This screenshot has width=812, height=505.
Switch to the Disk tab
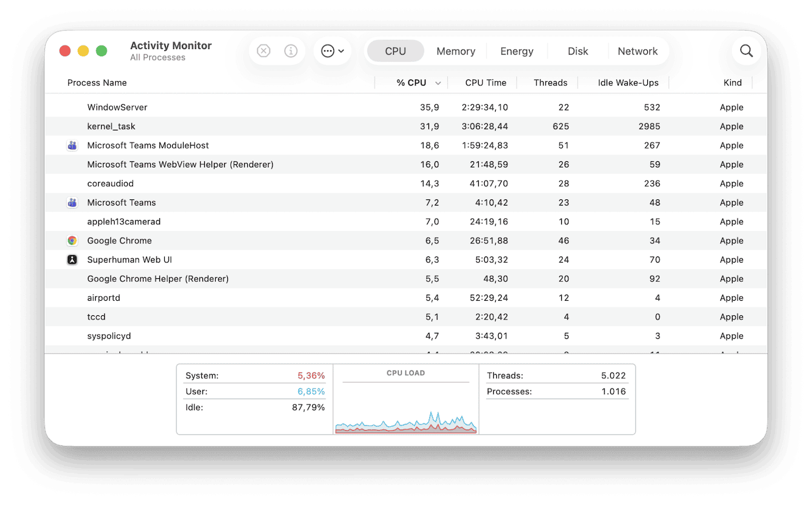click(578, 51)
